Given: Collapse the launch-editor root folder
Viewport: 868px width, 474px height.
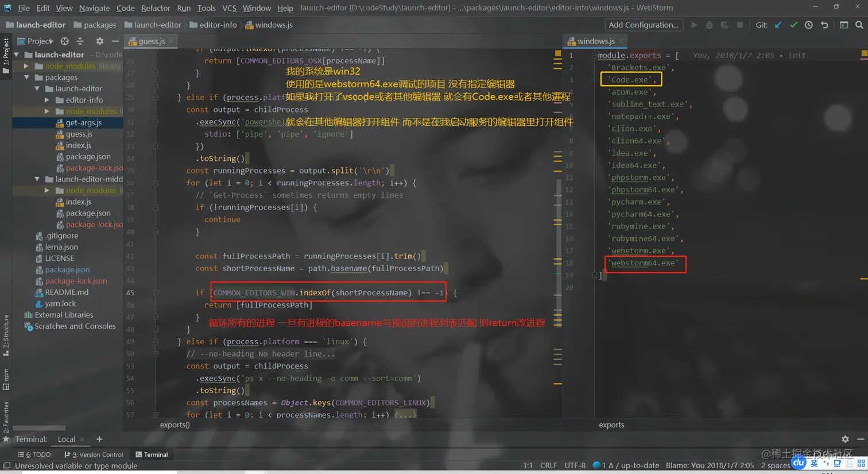Looking at the screenshot, I should click(x=16, y=55).
